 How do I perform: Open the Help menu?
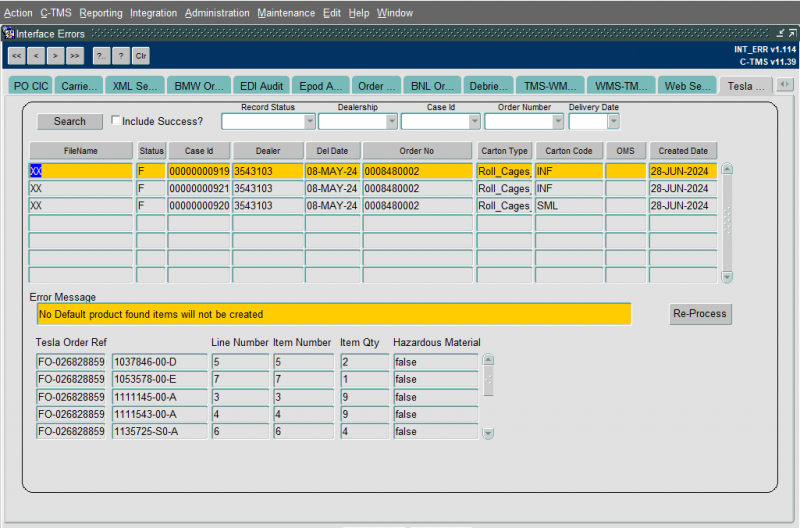pos(359,13)
